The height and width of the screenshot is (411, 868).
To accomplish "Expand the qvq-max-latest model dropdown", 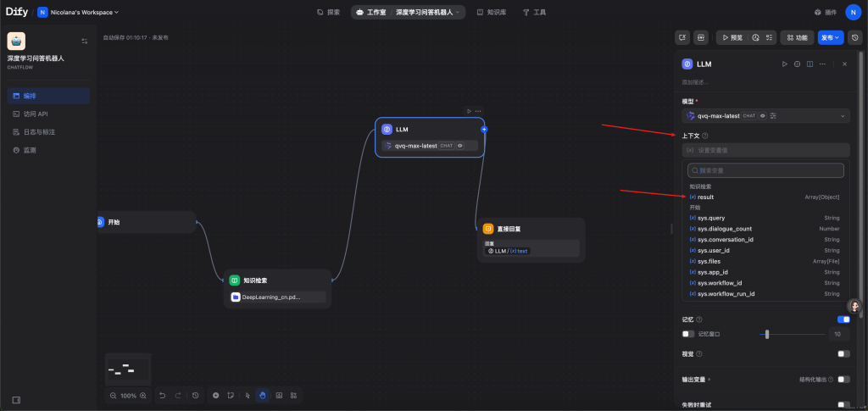I will (843, 115).
